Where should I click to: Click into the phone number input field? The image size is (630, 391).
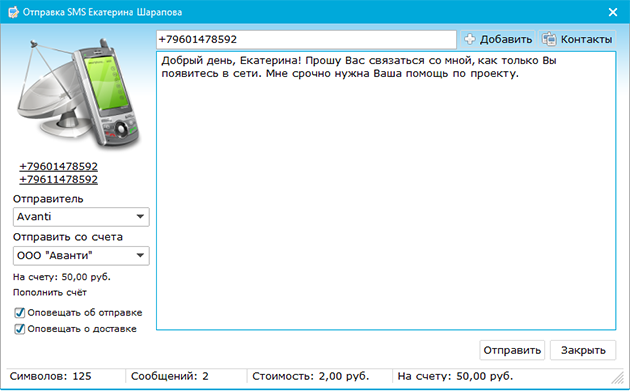point(306,39)
